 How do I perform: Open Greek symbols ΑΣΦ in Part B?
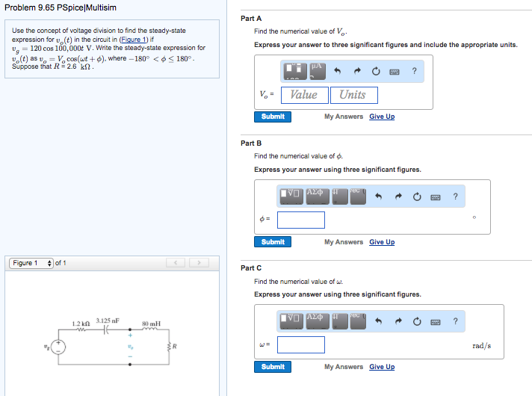tap(318, 197)
